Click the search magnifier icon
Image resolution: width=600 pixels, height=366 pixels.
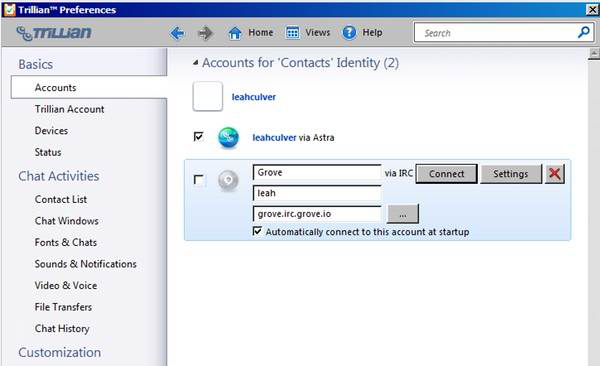584,33
